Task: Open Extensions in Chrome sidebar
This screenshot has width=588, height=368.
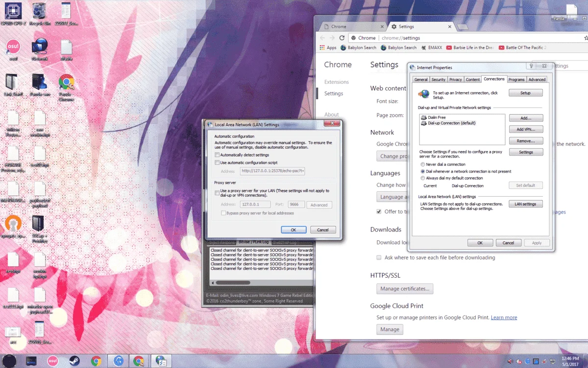Action: click(337, 82)
